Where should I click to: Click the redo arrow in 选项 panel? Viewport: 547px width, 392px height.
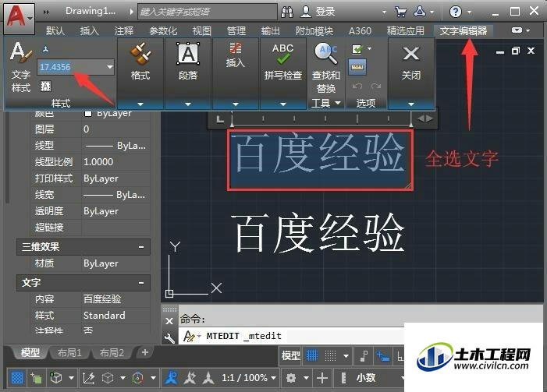(376, 86)
